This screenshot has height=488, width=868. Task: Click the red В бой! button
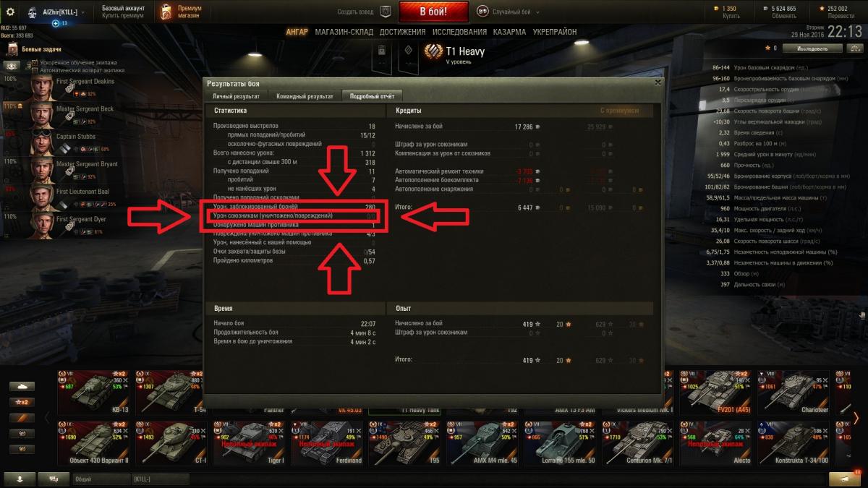coord(434,12)
